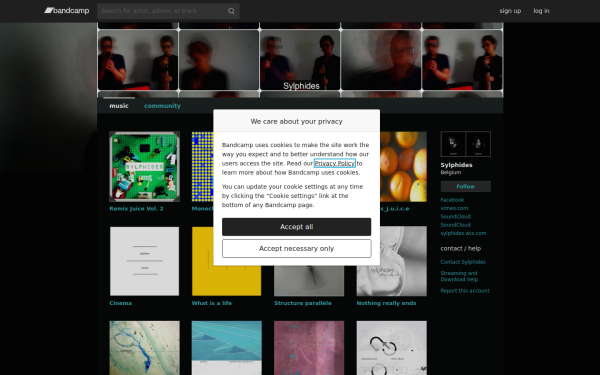Click the Bandcamp logo

tap(67, 11)
